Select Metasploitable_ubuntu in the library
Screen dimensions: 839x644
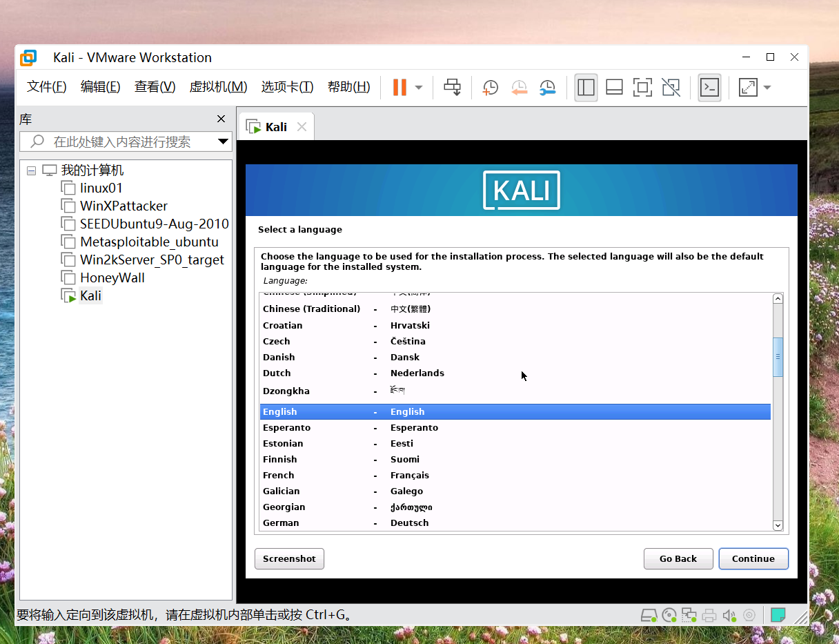pos(149,242)
